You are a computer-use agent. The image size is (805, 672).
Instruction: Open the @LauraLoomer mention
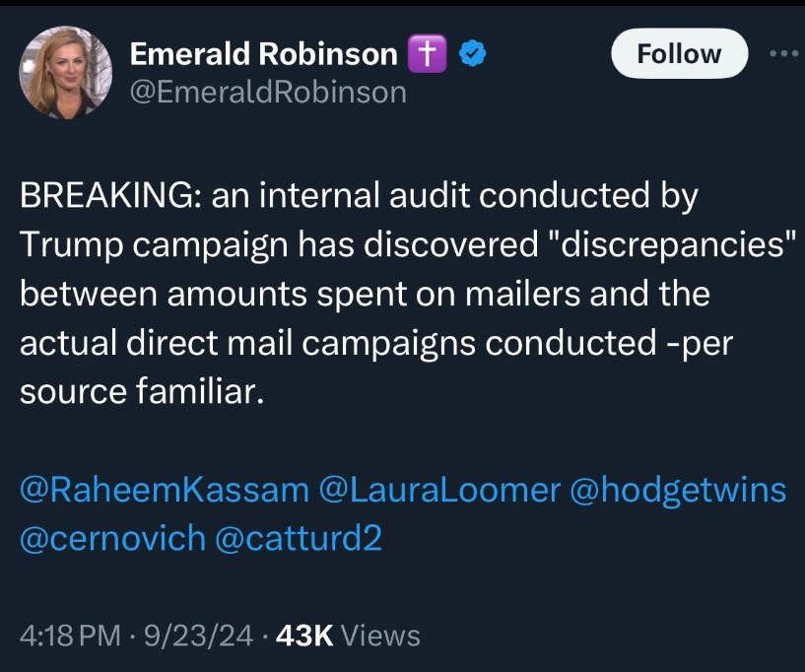[x=439, y=490]
